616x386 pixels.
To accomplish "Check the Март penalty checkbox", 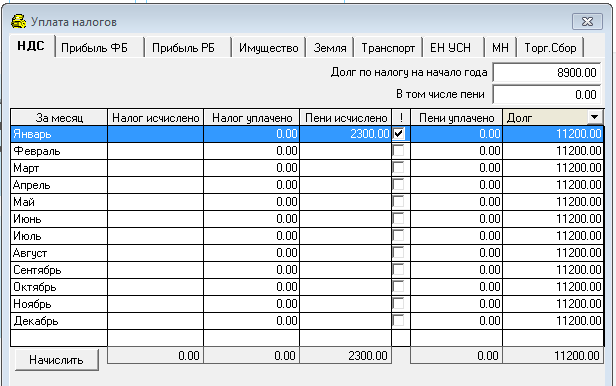I will pyautogui.click(x=398, y=168).
